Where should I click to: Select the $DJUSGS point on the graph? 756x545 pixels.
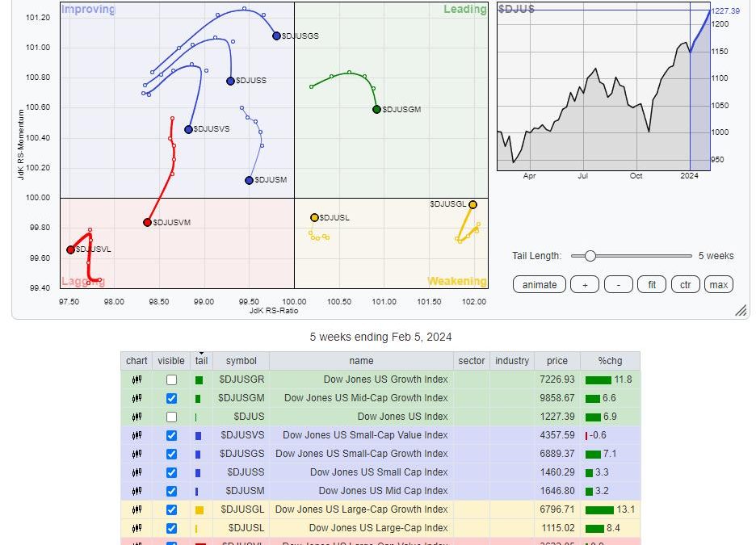pyautogui.click(x=276, y=36)
